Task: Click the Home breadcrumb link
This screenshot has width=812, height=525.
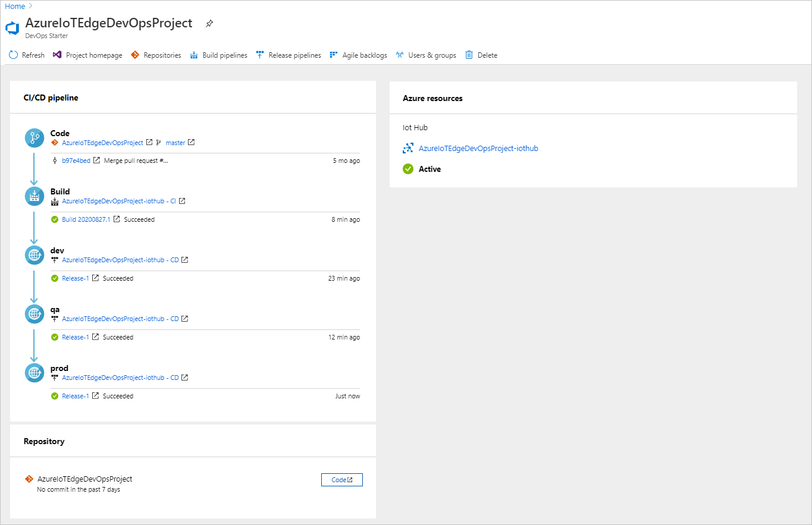Action: (15, 7)
